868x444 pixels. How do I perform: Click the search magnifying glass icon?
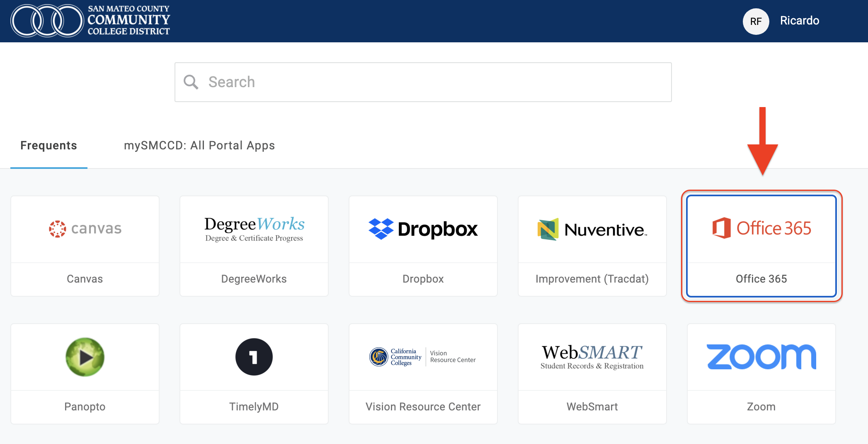tap(191, 82)
